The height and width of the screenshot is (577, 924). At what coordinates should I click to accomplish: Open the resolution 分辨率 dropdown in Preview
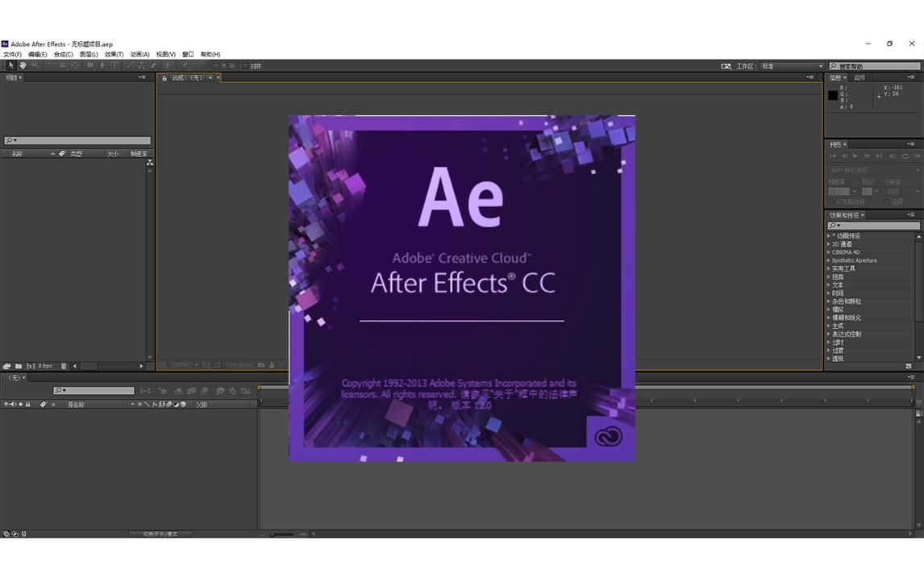tap(903, 191)
